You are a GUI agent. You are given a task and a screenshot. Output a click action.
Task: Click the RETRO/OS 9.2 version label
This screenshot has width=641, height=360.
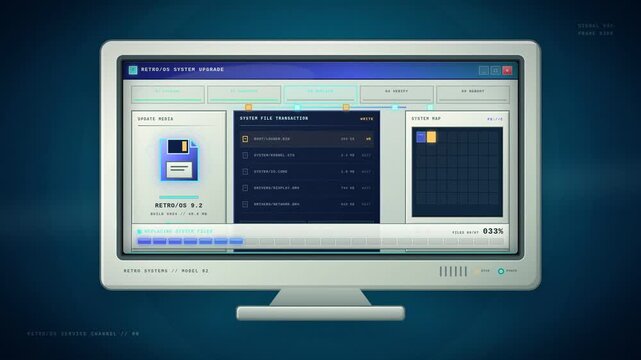(x=179, y=206)
